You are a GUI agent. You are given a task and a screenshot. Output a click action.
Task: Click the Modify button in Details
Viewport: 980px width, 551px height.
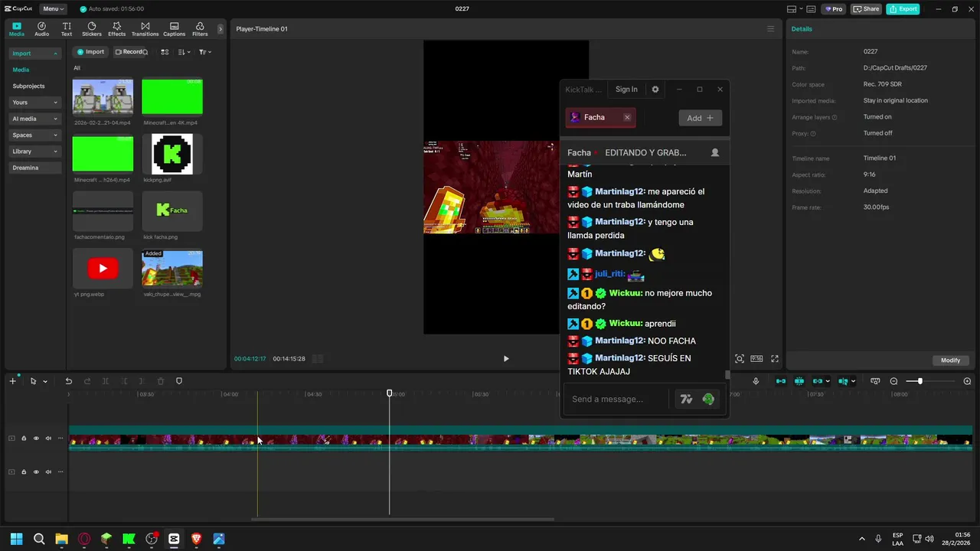(950, 360)
